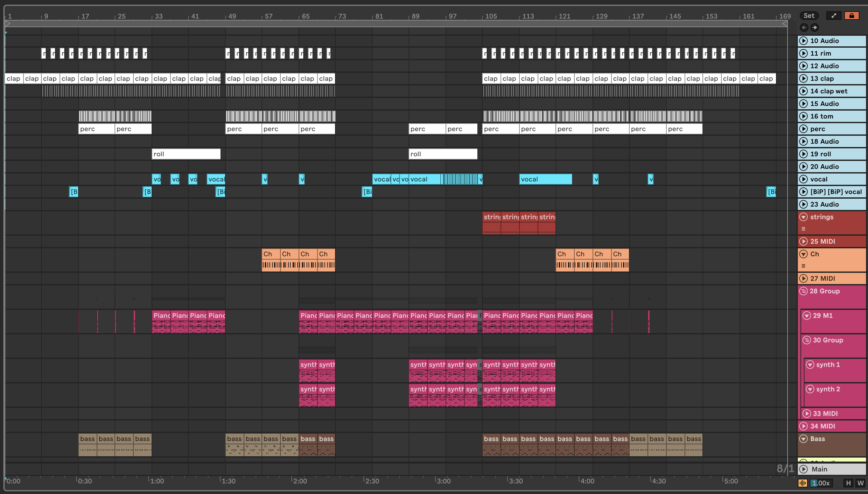This screenshot has width=868, height=494.
Task: Select the 14 clap wet track name
Action: click(x=829, y=91)
